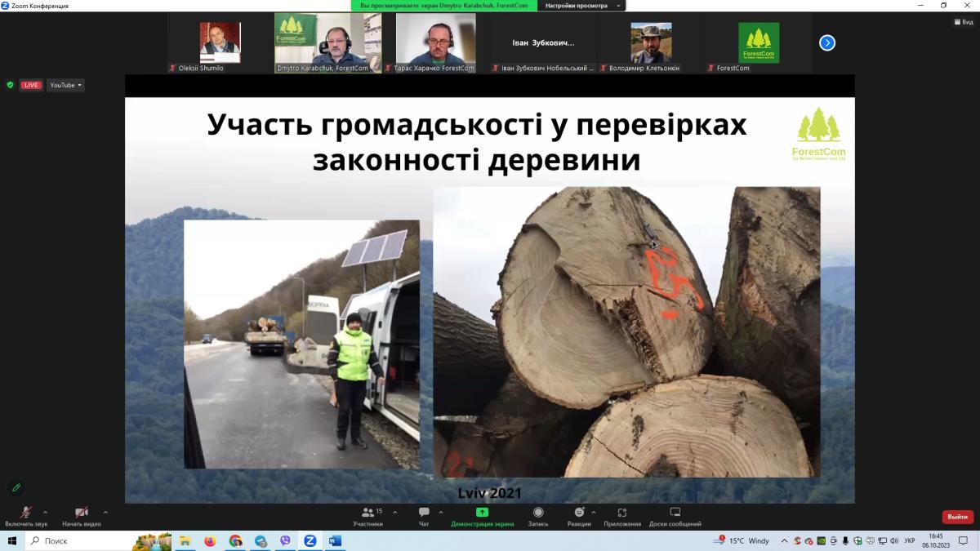
Task: Open the Настройки просмотра view options menu
Action: 581,6
